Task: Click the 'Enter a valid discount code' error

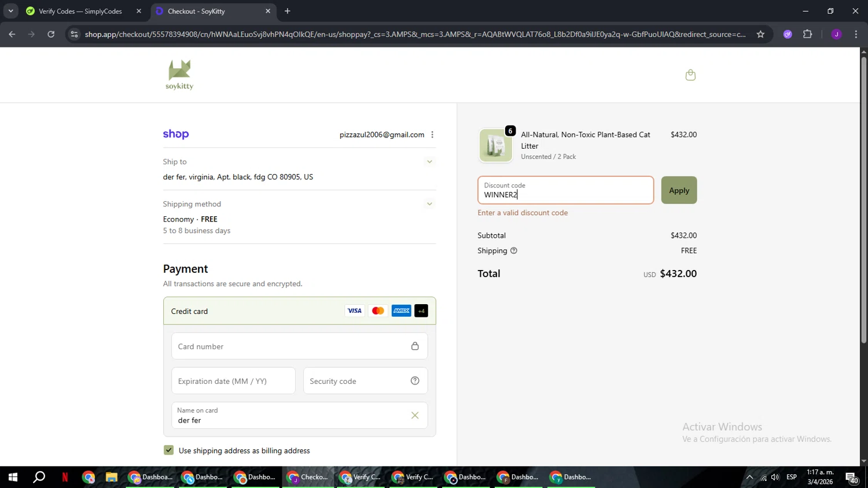Action: [x=523, y=213]
